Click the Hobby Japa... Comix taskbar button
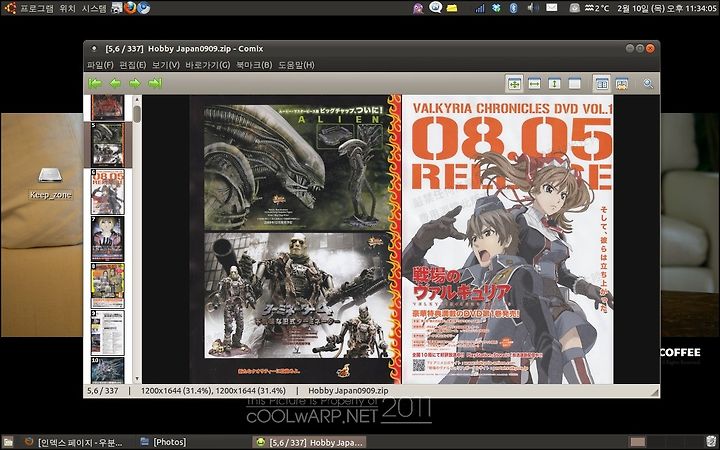Image resolution: width=720 pixels, height=450 pixels. [x=309, y=442]
